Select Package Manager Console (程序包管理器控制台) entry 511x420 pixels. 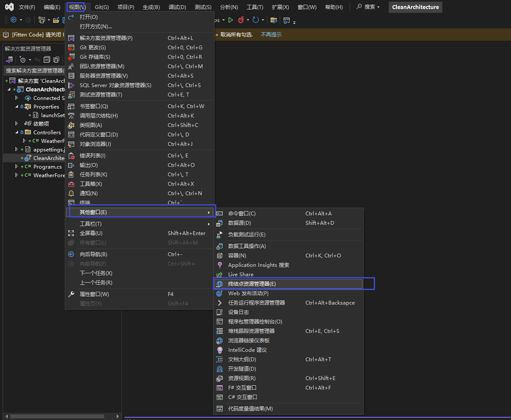[288, 322]
